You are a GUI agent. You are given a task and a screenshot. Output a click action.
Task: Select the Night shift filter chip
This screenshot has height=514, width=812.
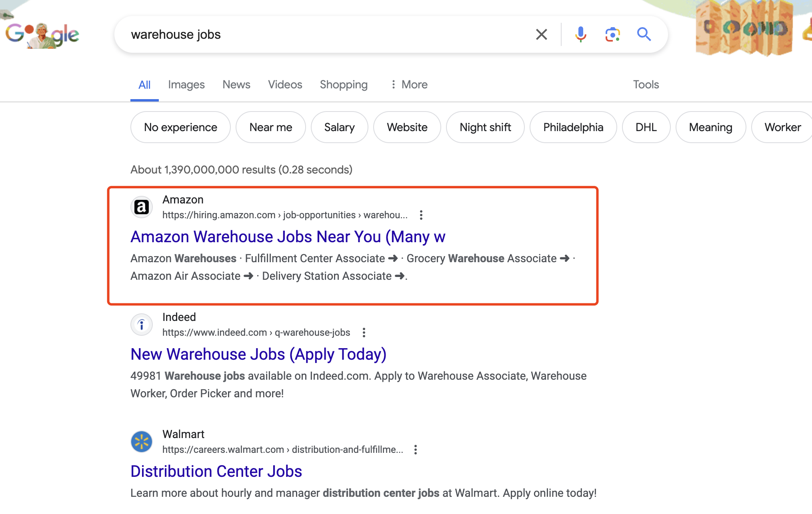485,127
